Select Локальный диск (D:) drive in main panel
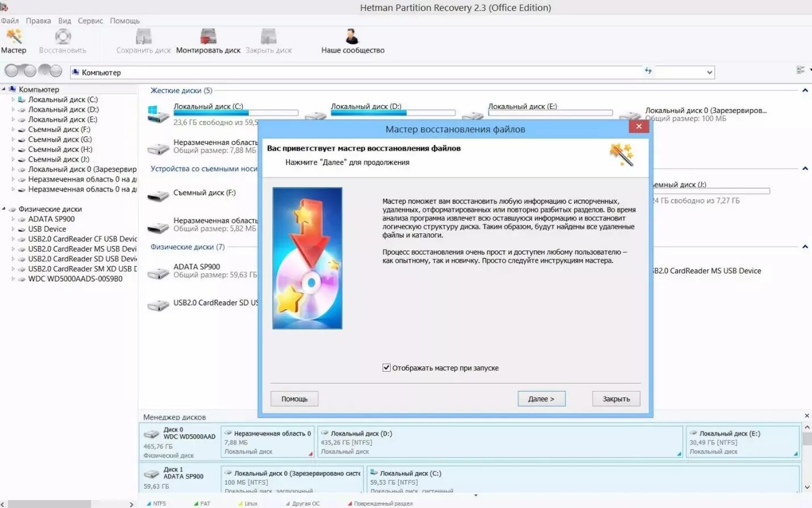This screenshot has width=812, height=508. coord(366,106)
